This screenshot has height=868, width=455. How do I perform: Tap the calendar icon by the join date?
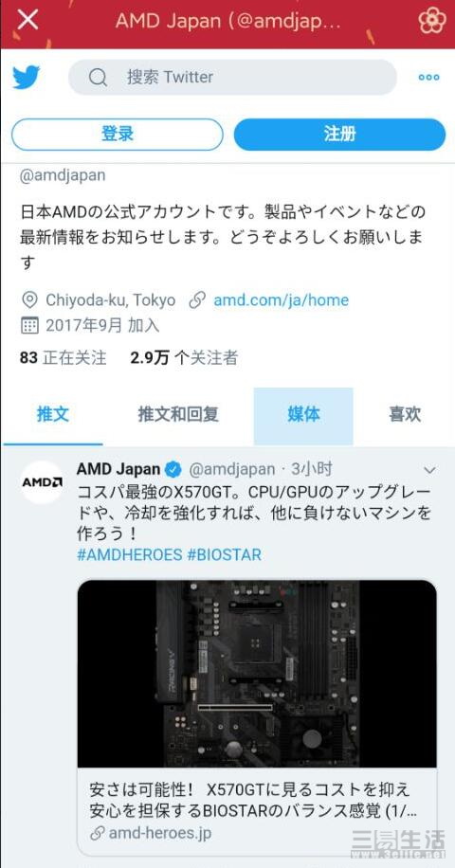pyautogui.click(x=29, y=325)
